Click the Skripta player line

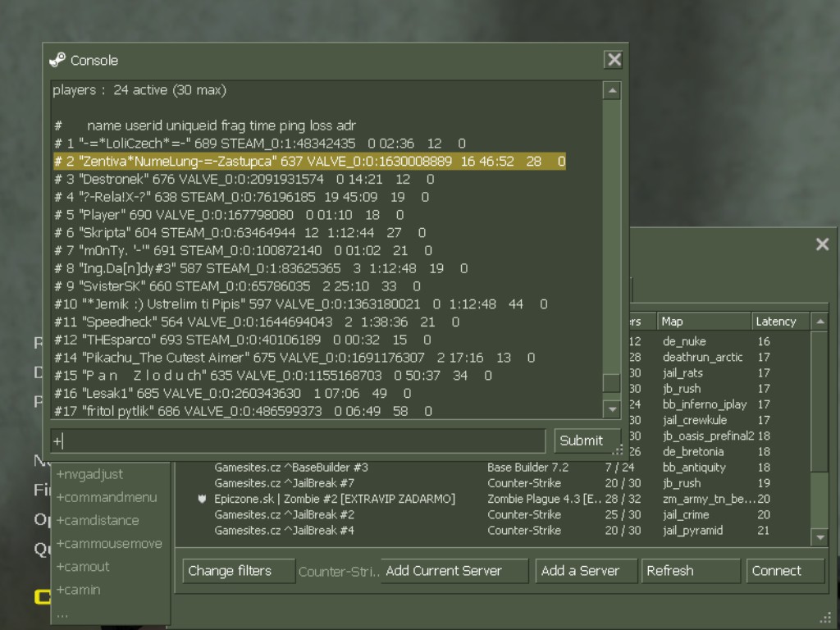[240, 232]
